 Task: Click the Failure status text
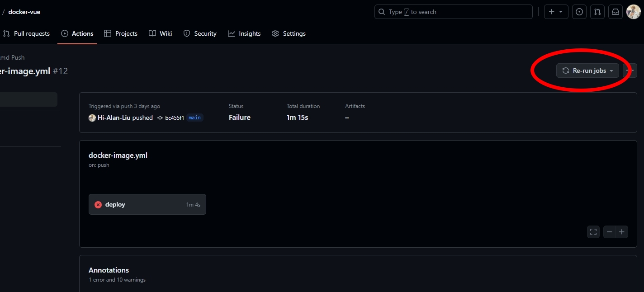pos(240,118)
